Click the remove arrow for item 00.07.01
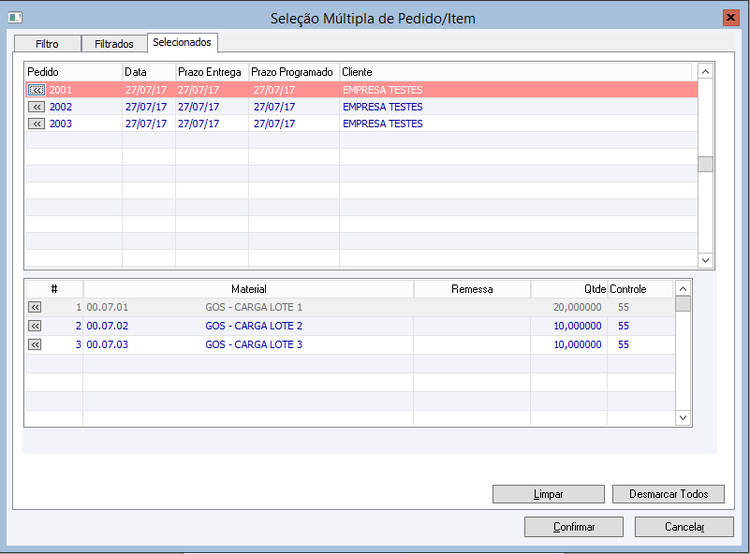 pos(35,307)
